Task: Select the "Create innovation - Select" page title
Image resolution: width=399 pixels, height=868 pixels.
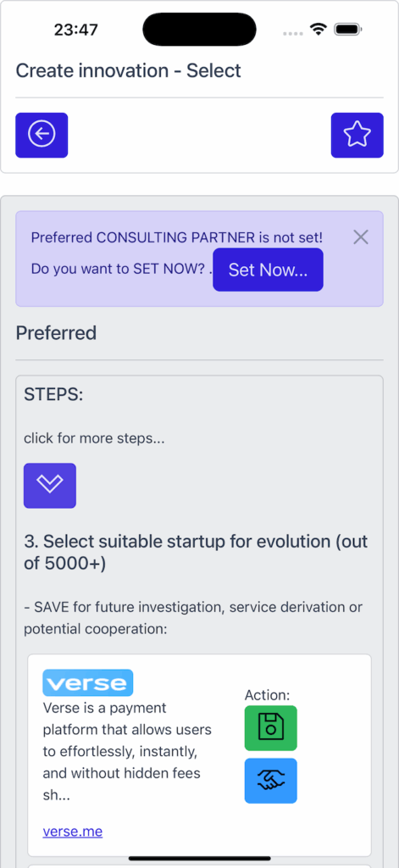Action: pos(129,71)
